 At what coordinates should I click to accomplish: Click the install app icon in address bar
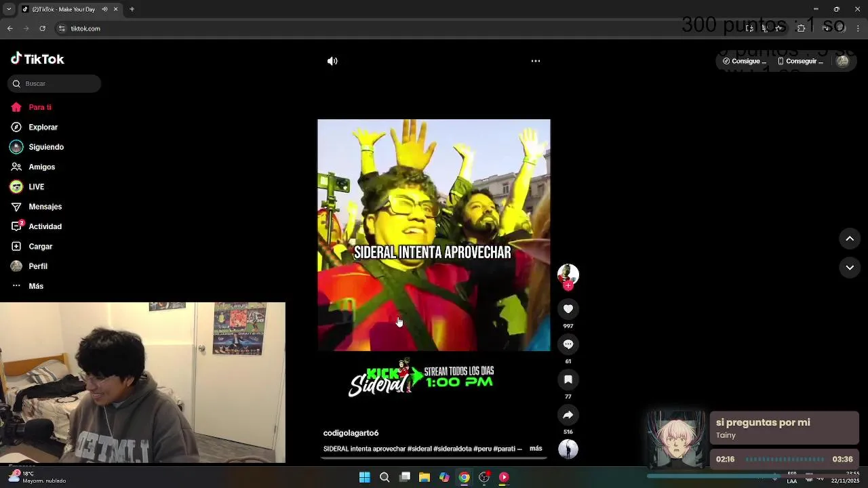coord(749,28)
